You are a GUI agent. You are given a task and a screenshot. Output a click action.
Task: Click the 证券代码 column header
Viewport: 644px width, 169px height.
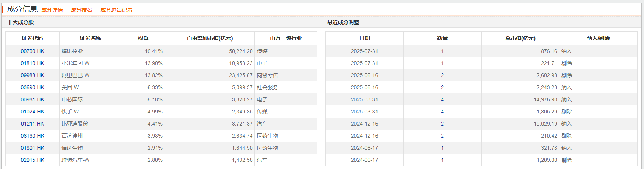pos(32,38)
